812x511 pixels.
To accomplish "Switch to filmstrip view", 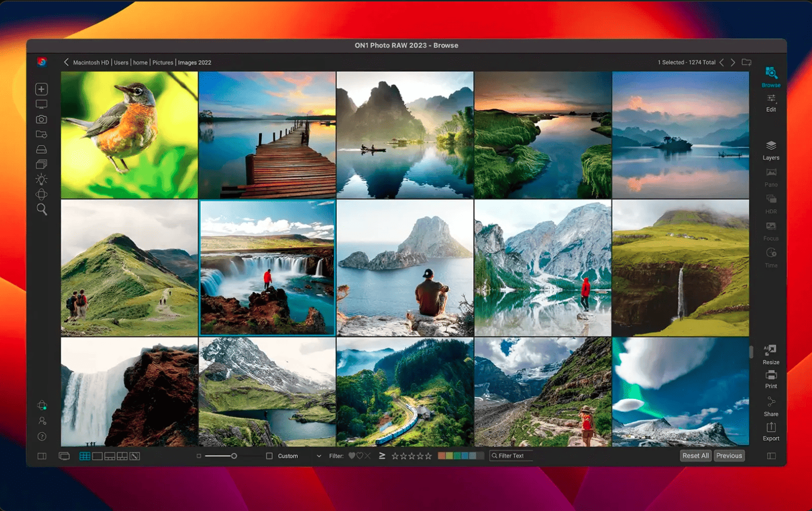I will point(110,456).
